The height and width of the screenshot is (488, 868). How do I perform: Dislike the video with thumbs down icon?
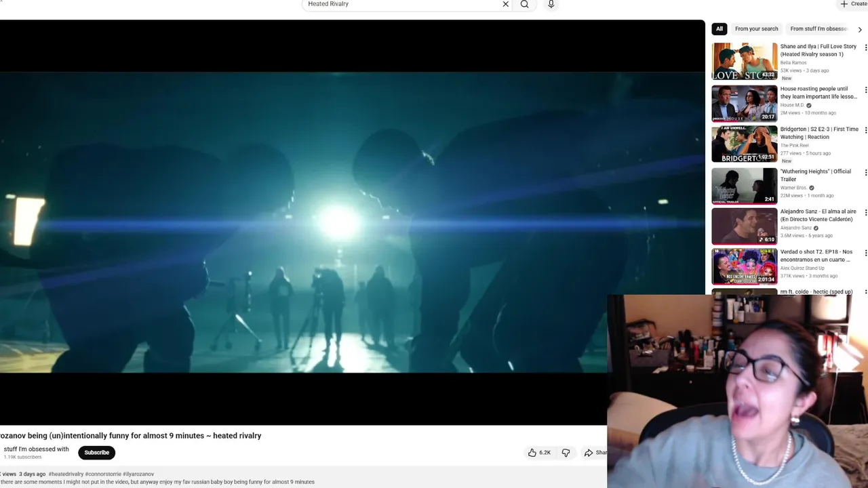[x=566, y=453]
